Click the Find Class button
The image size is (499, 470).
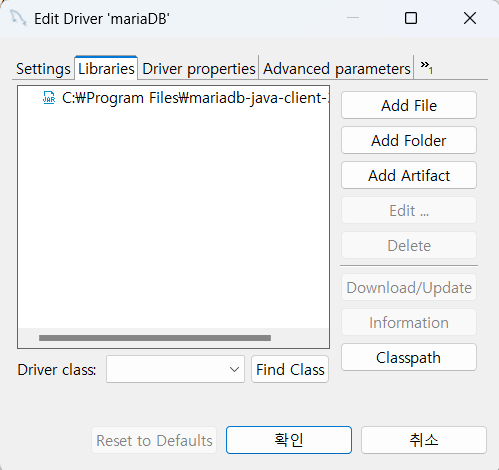[x=290, y=369]
